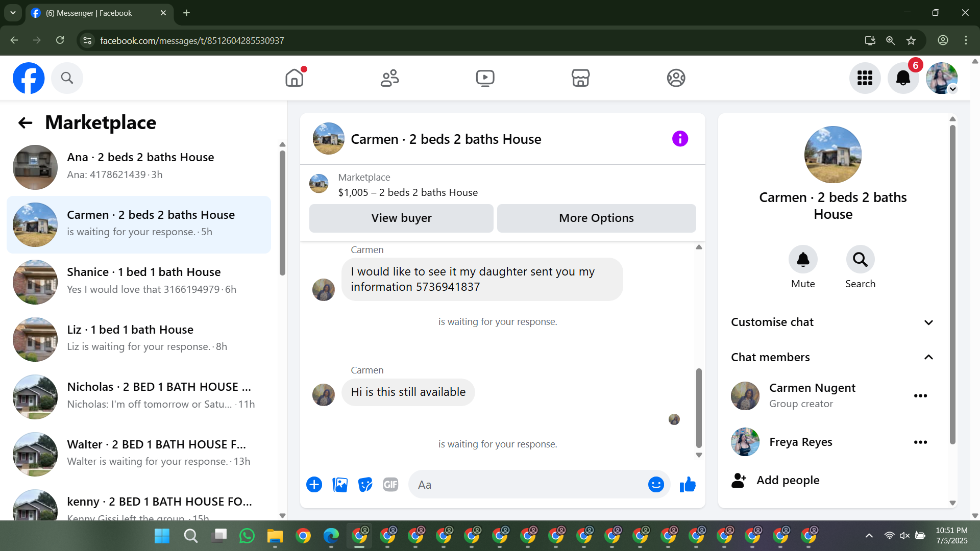The image size is (980, 551).
Task: Open more actions plus icon
Action: pos(314,485)
